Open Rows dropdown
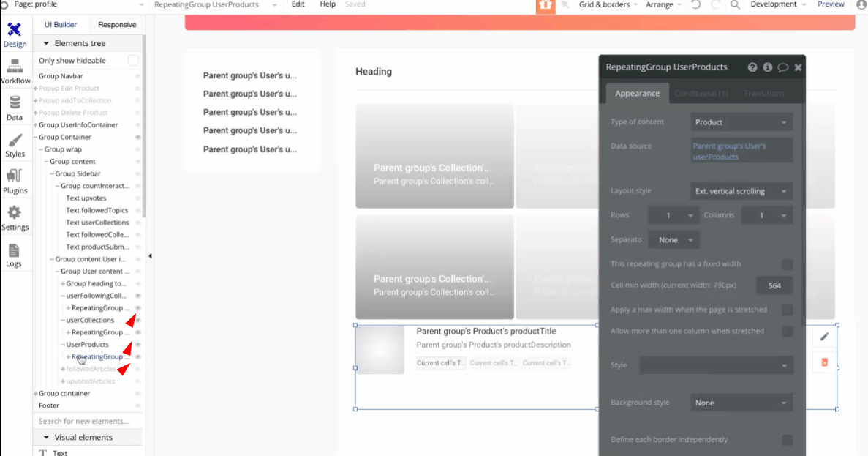 (x=673, y=215)
